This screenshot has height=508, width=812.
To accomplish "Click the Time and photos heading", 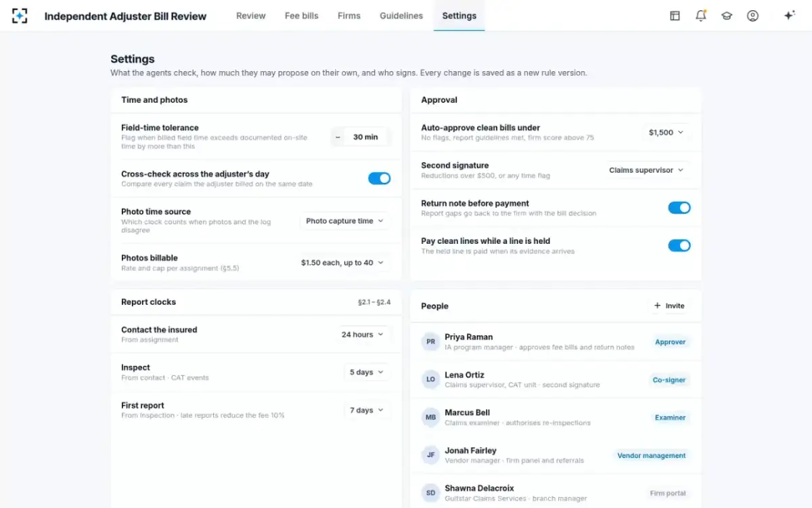I will click(x=154, y=100).
